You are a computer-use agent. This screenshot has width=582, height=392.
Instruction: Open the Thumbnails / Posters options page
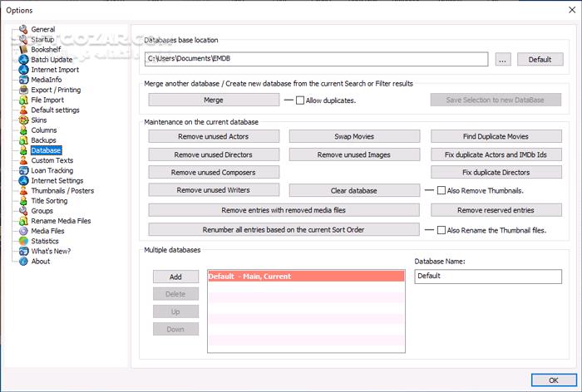pyautogui.click(x=62, y=190)
